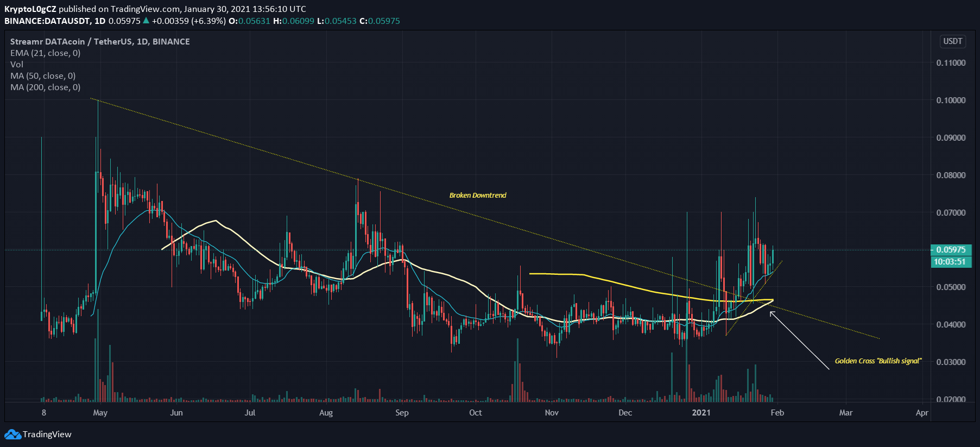Click the high value H:0.06099
This screenshot has height=447, width=980.
(293, 21)
